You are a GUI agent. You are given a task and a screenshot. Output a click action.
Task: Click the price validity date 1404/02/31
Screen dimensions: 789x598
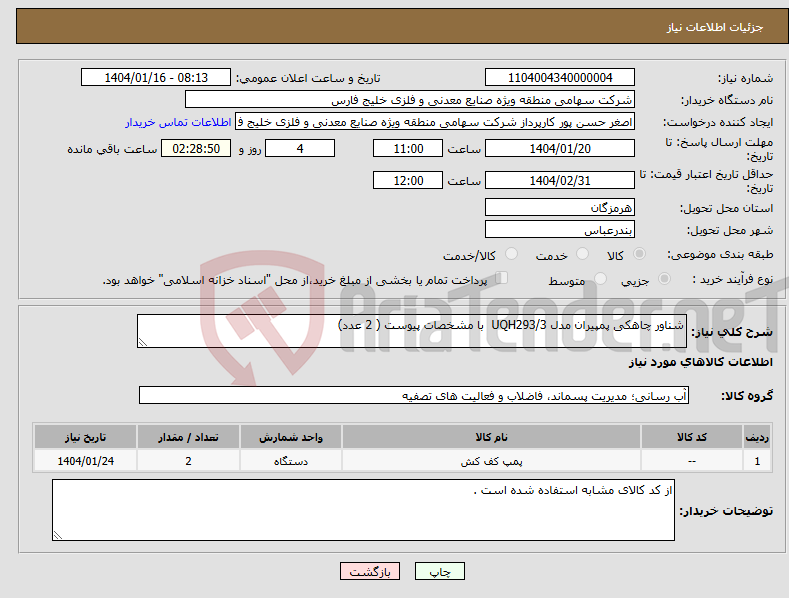pos(560,180)
